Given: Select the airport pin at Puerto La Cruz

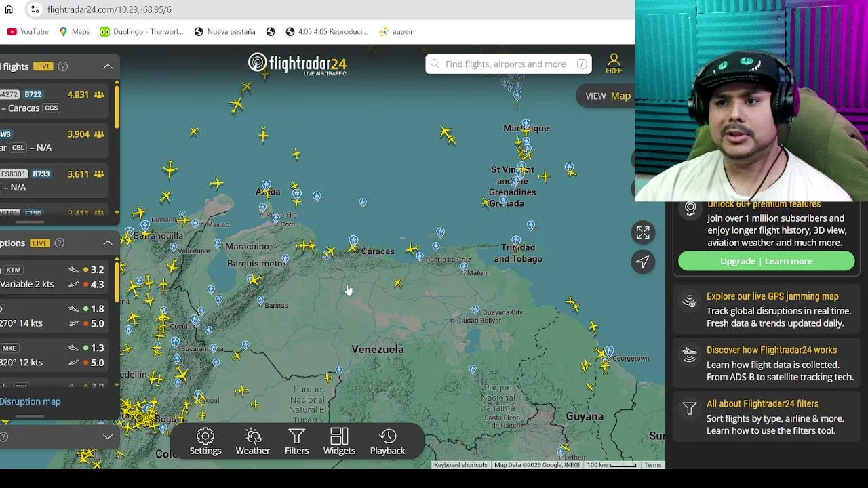Looking at the screenshot, I should [x=420, y=257].
